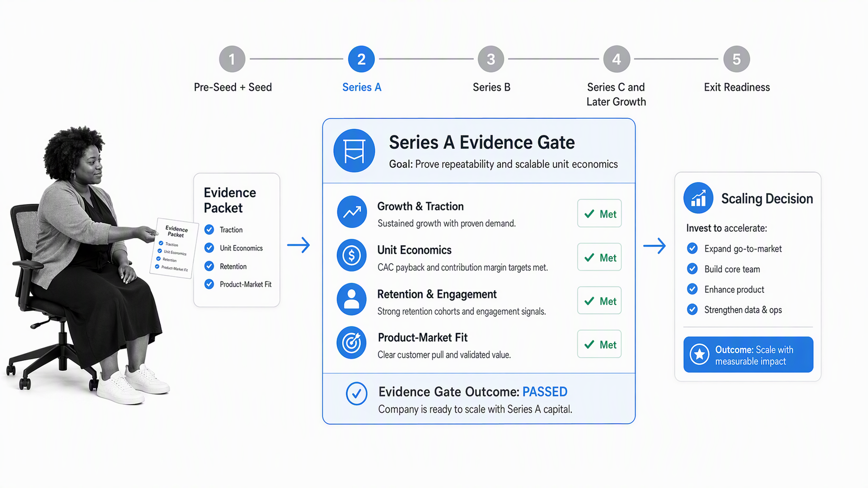Open step 4 circle in the stepper

[x=616, y=59]
